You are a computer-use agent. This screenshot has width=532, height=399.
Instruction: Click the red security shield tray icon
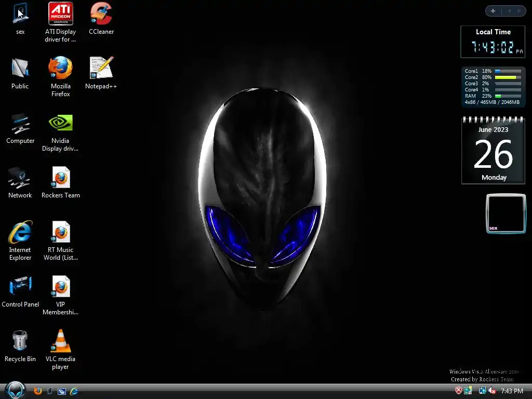point(458,391)
